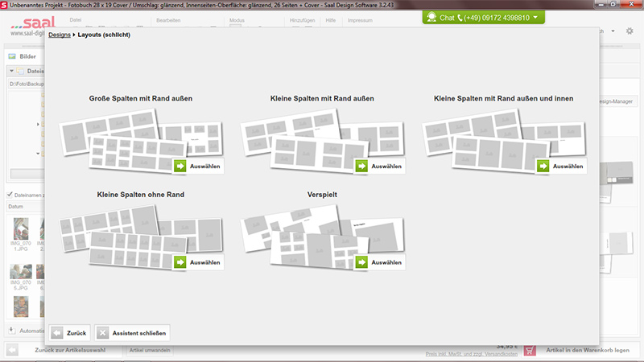
Task: Click the price info link 'Preis inkl. MwSt.'
Action: [471, 356]
